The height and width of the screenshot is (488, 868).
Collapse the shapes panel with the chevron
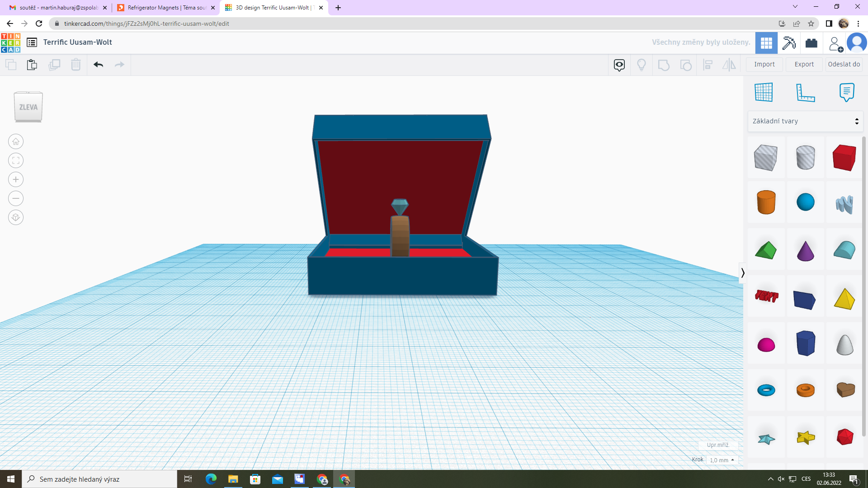pyautogui.click(x=742, y=272)
